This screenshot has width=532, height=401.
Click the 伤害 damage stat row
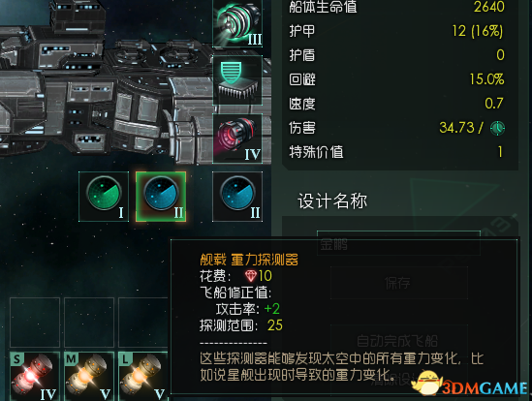pos(396,128)
